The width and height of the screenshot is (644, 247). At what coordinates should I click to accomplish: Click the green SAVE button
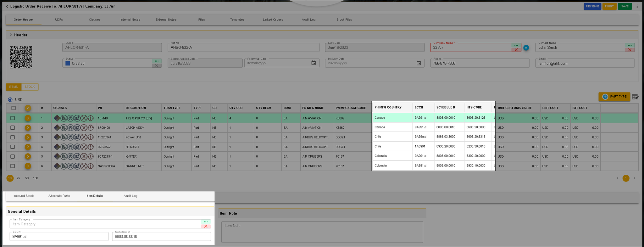click(625, 6)
